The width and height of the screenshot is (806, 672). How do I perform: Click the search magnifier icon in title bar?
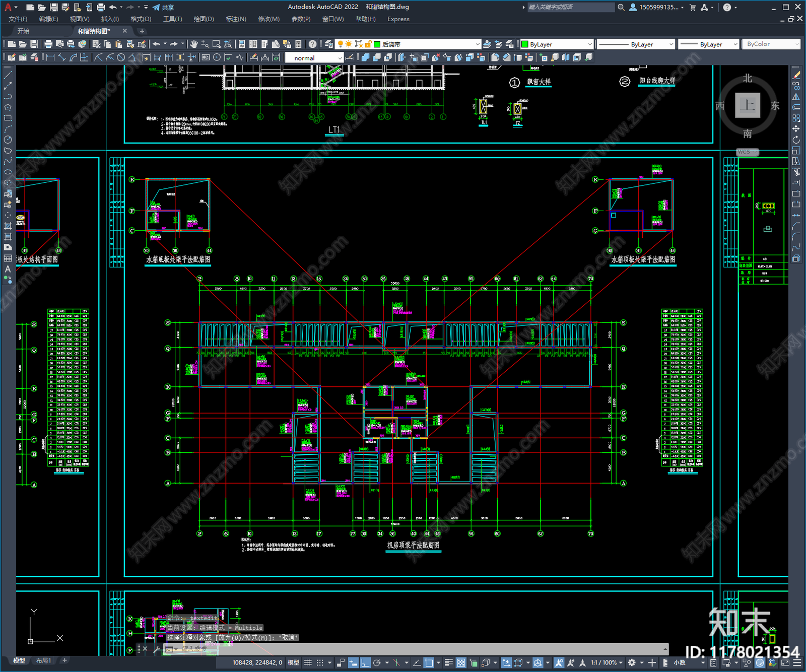(x=621, y=7)
